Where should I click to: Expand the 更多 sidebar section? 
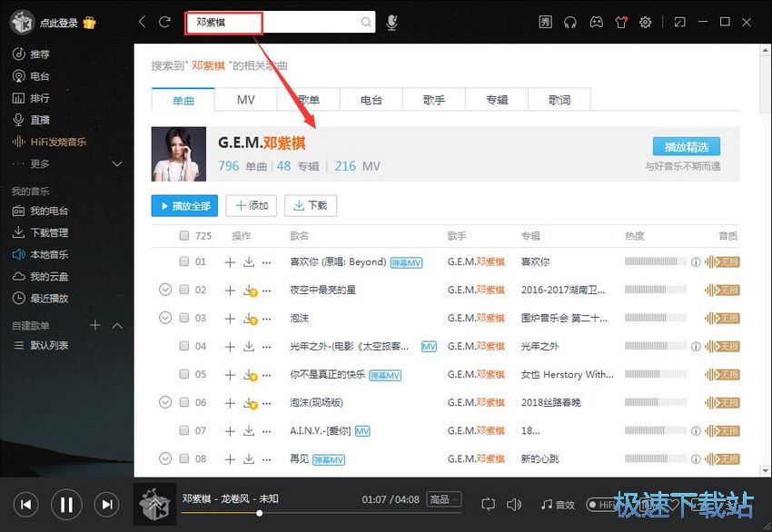[x=117, y=163]
